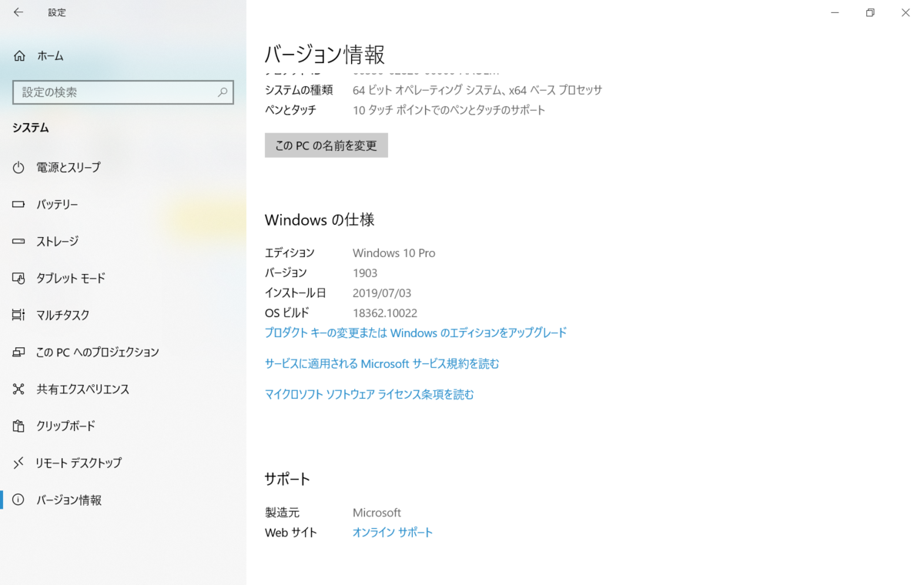This screenshot has height=585, width=924.
Task: Click OS build 18362.10022
Action: [x=385, y=313]
